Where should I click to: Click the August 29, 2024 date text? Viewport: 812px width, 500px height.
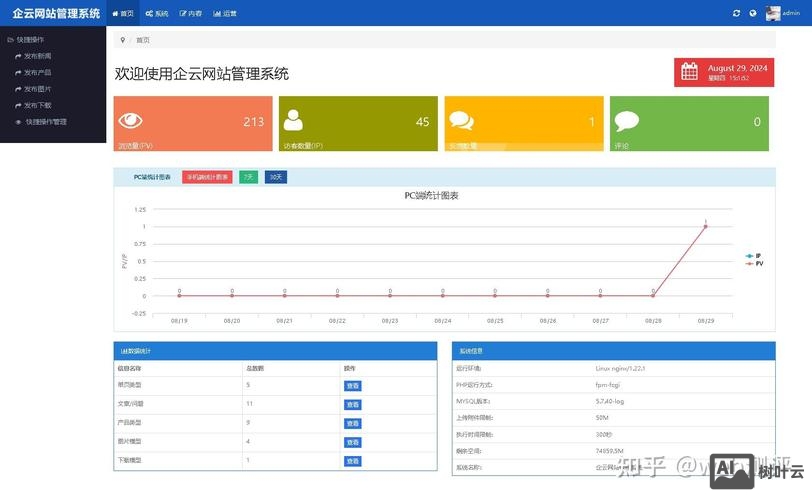[x=737, y=68]
